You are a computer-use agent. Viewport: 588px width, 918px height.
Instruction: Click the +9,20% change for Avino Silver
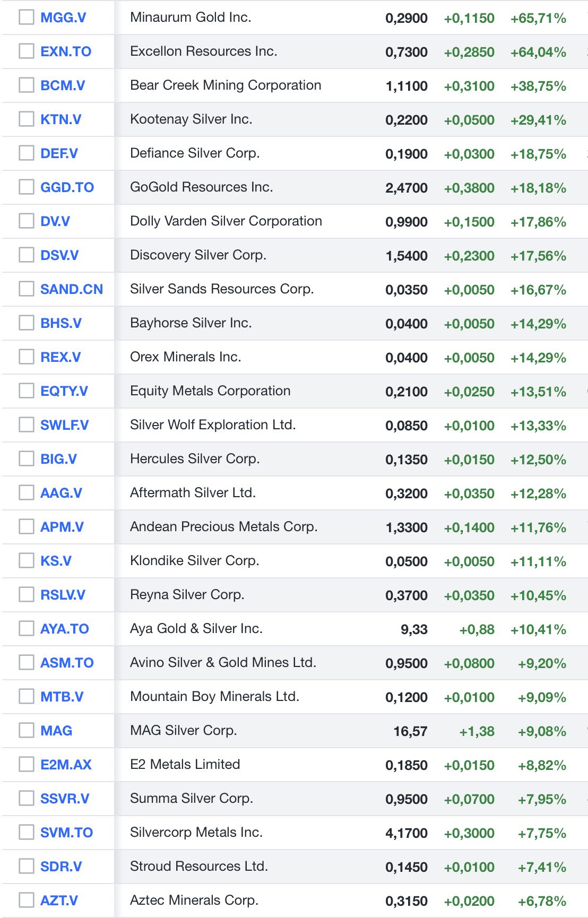click(x=542, y=663)
